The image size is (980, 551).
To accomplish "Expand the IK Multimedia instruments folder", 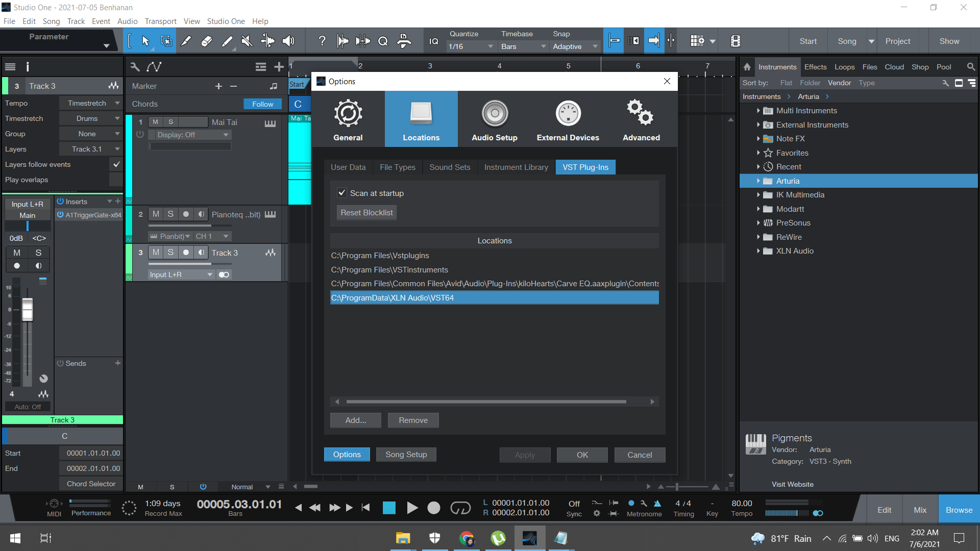I will [757, 194].
